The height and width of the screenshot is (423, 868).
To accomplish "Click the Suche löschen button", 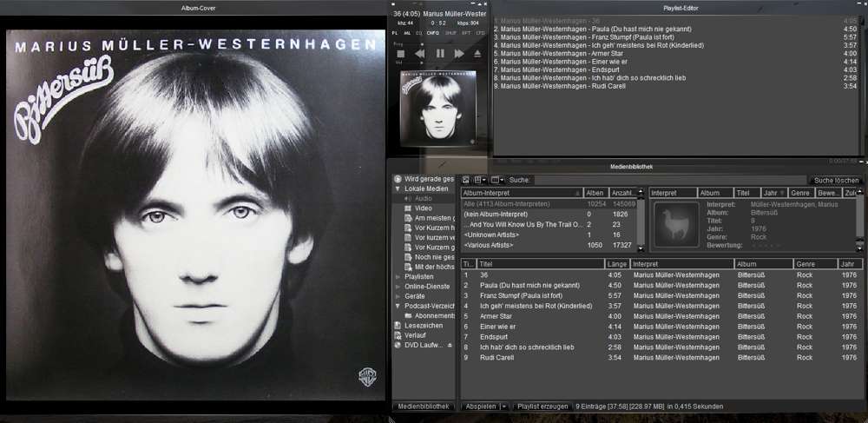I will (x=835, y=180).
